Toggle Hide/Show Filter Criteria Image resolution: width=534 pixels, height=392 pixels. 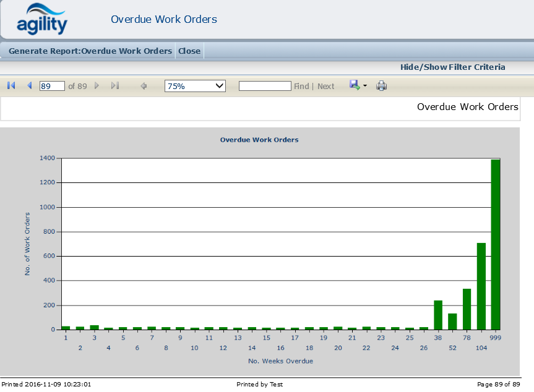[x=452, y=67]
